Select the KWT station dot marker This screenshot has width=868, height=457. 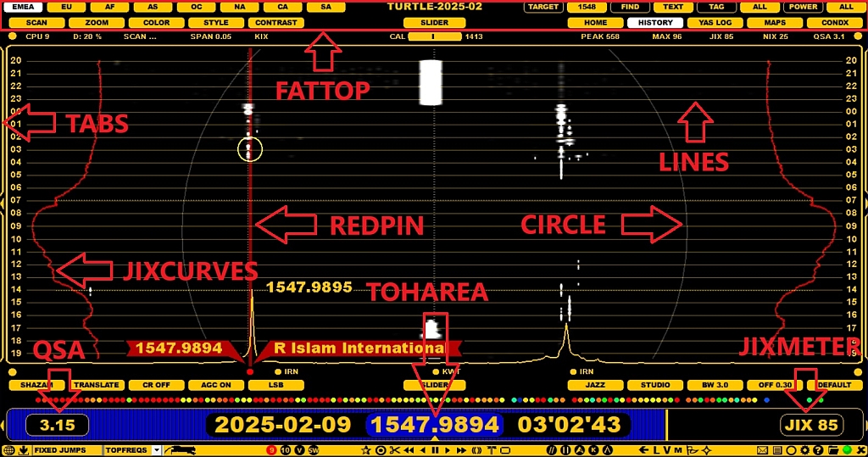point(436,371)
